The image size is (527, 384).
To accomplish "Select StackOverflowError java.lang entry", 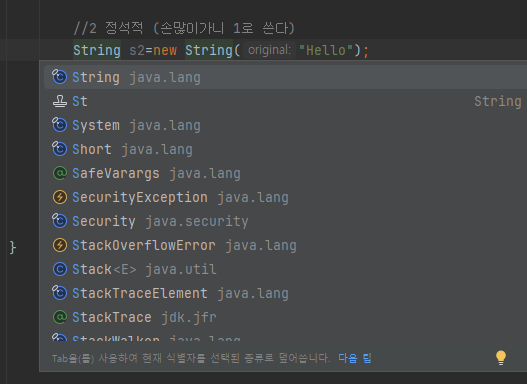I will pyautogui.click(x=285, y=245).
